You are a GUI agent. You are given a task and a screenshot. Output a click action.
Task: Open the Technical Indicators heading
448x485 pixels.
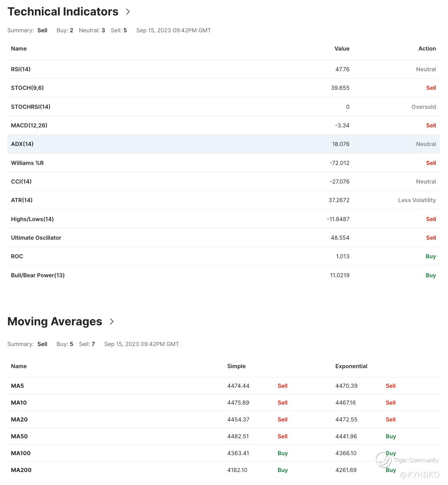coord(63,12)
